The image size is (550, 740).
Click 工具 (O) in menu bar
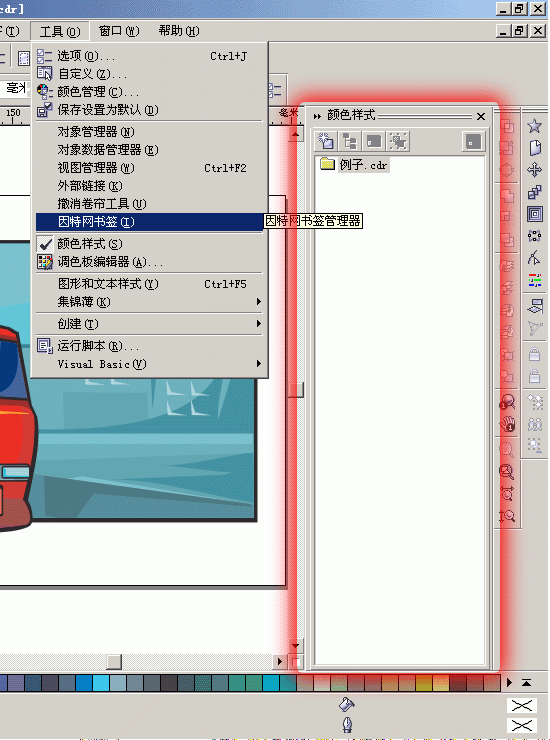(x=60, y=31)
